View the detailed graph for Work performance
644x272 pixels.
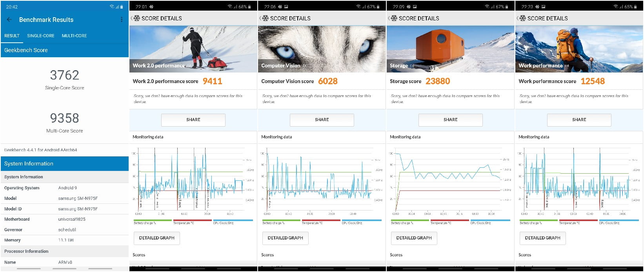[542, 238]
